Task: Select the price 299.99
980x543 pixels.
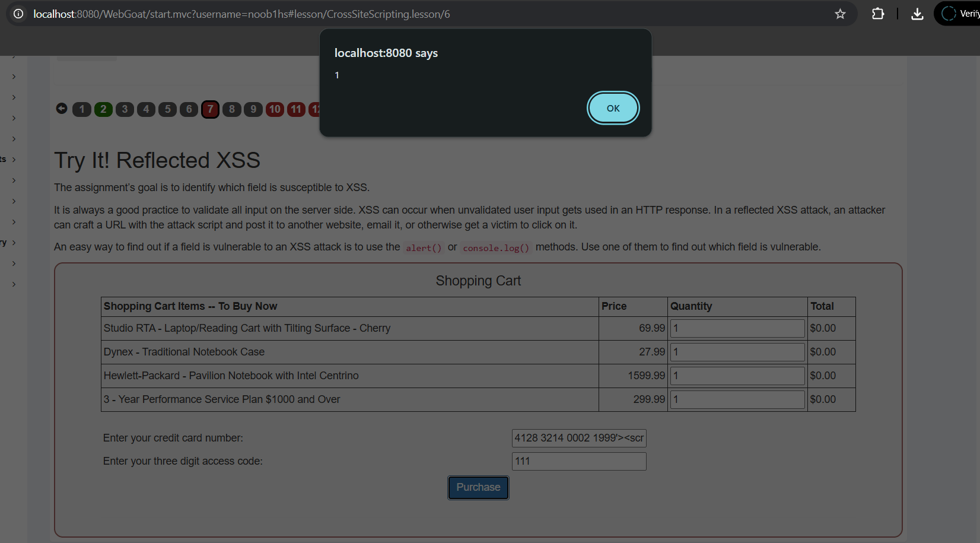Action: tap(649, 399)
